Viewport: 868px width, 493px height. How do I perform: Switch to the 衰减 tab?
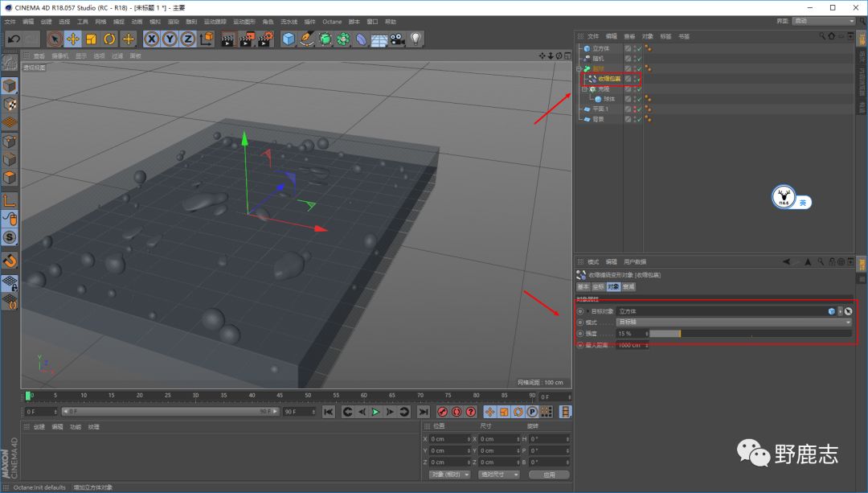(x=628, y=286)
